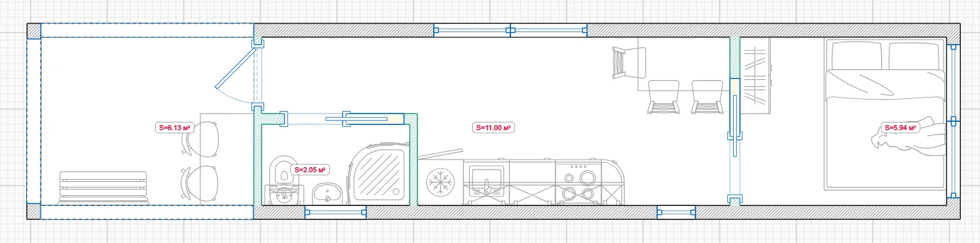Select the bottom wall window near bedroom partition

(x=676, y=212)
